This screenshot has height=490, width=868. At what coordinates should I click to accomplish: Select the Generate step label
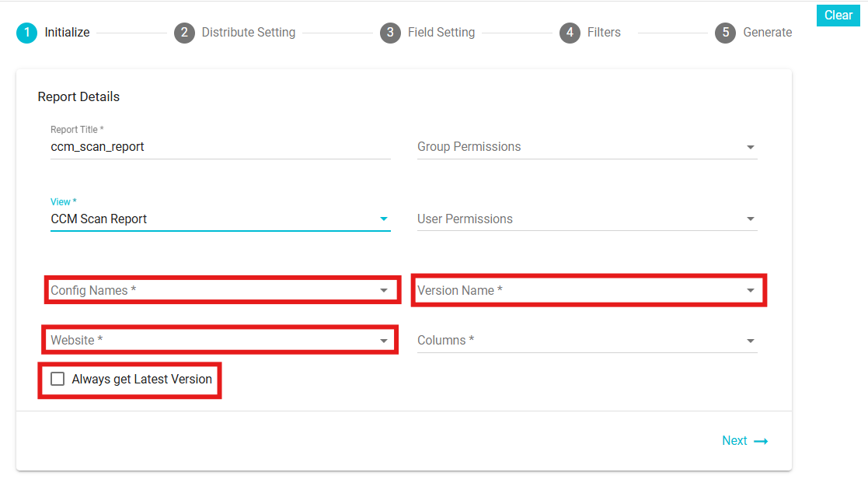(767, 33)
